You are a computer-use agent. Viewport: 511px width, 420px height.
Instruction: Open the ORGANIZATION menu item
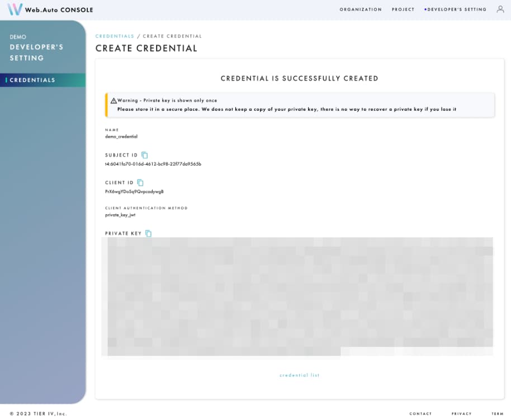coord(361,9)
